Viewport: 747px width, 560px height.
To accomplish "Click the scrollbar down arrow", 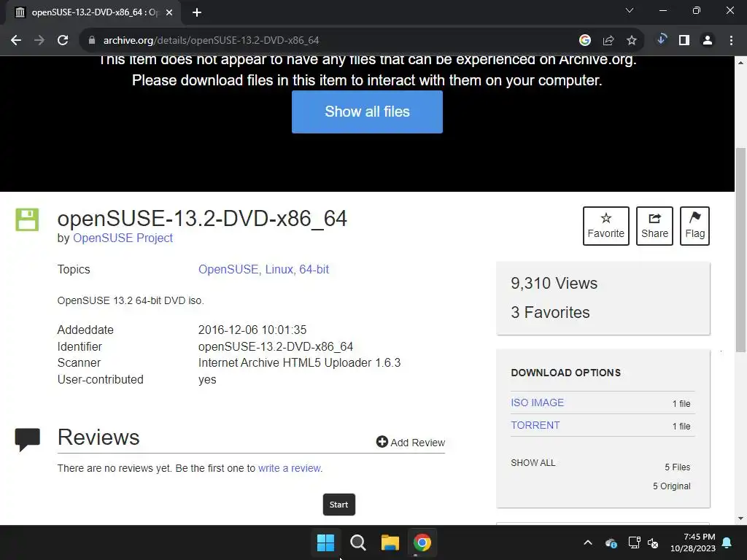I will click(740, 518).
